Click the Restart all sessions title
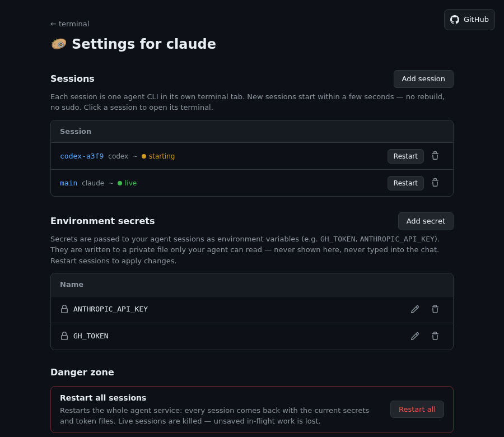504x437 pixels. (103, 398)
